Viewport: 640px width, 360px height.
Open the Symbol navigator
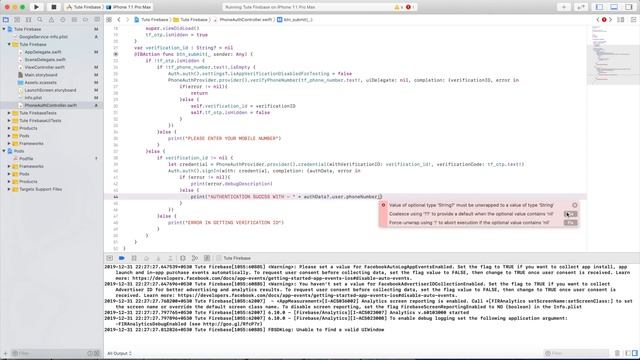(29, 20)
